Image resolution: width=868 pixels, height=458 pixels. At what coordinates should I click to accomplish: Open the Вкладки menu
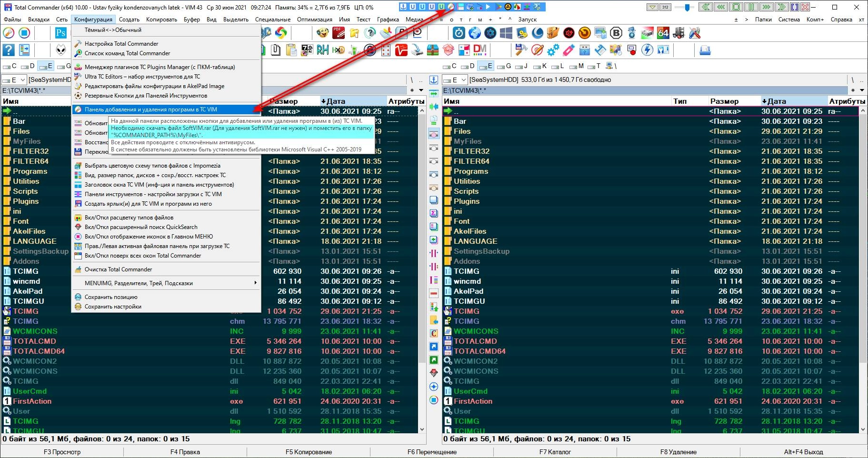[39, 20]
